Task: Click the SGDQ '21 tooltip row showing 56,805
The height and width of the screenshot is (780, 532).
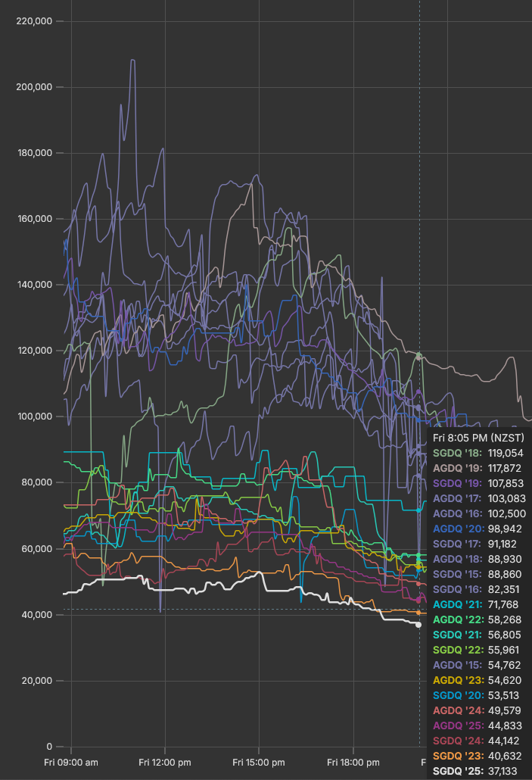Action: pyautogui.click(x=476, y=635)
